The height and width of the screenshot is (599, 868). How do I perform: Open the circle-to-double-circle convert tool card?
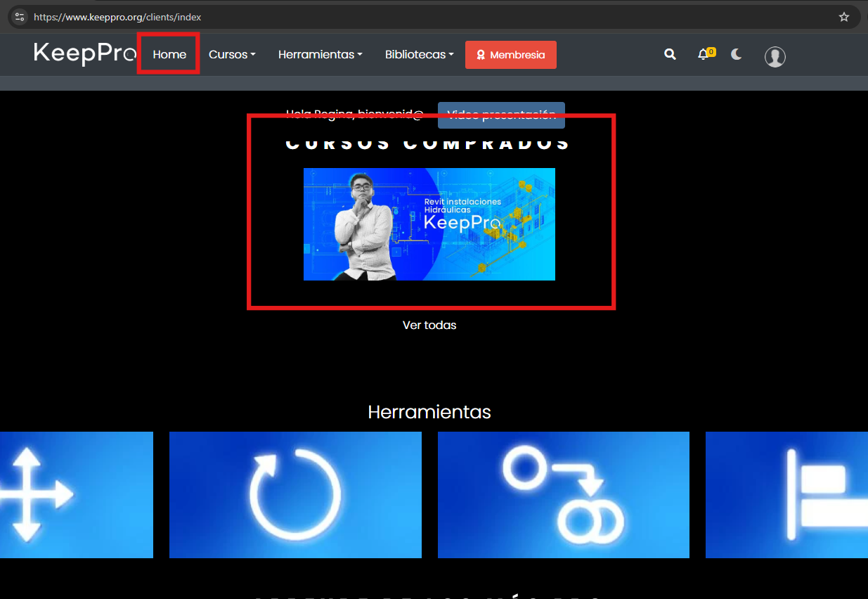[x=564, y=495]
